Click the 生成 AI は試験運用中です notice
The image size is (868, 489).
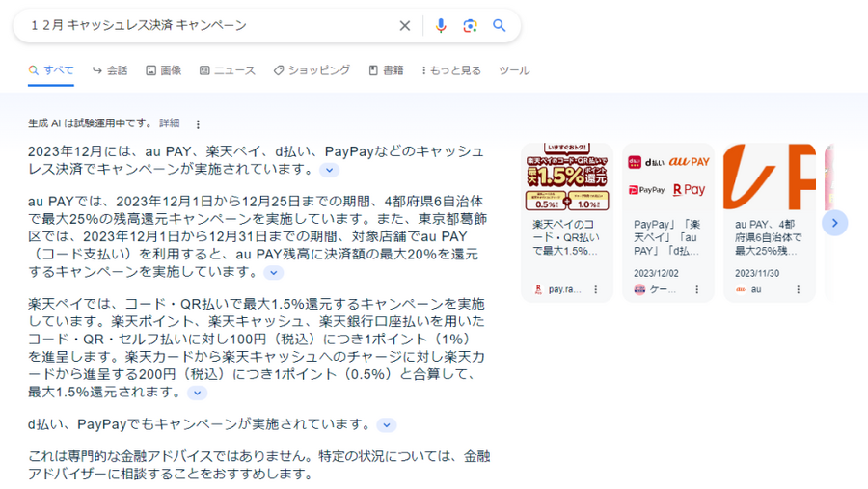pyautogui.click(x=91, y=122)
